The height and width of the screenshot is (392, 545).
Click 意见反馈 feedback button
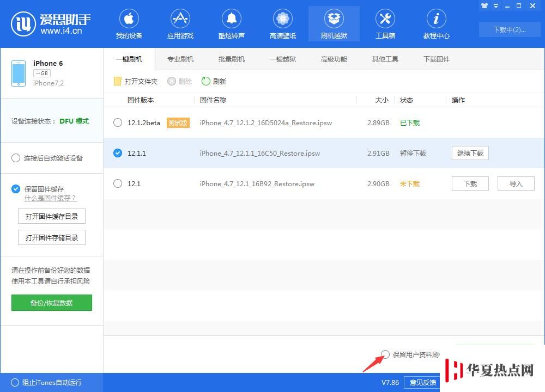pyautogui.click(x=422, y=382)
